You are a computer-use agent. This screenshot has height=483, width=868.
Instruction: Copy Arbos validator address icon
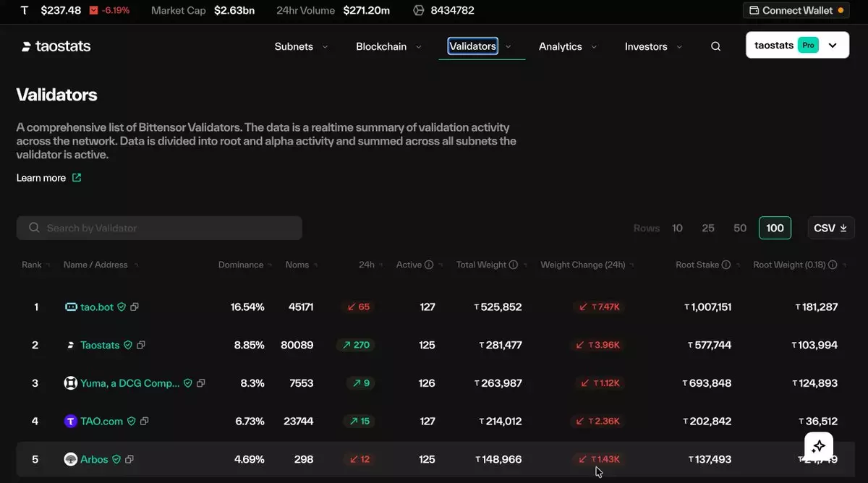pyautogui.click(x=129, y=459)
